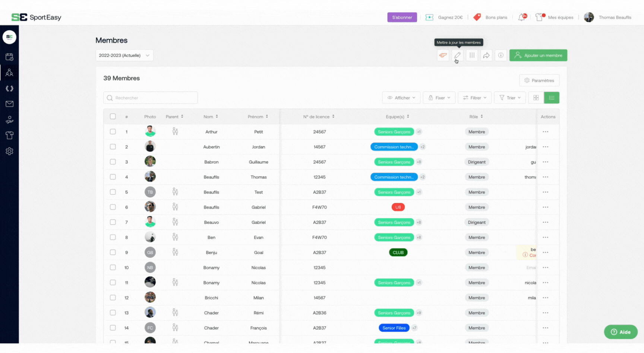Viewport: 644px width, 353px height.
Task: Open the Filtrer dropdown
Action: (x=474, y=98)
